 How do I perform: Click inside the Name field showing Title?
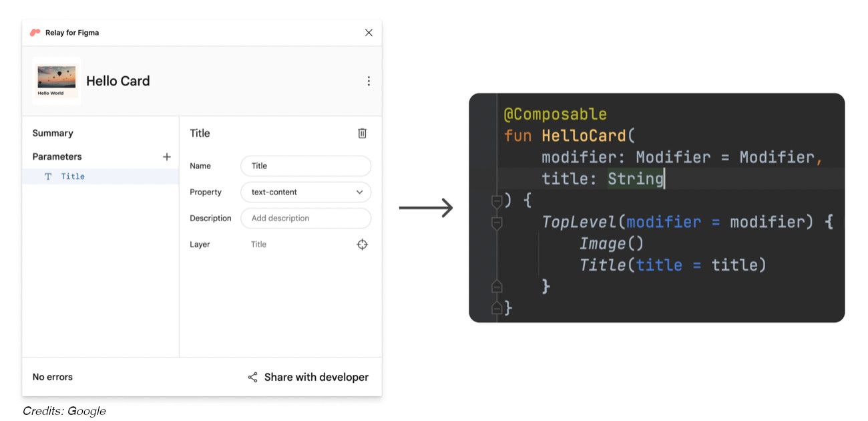305,166
